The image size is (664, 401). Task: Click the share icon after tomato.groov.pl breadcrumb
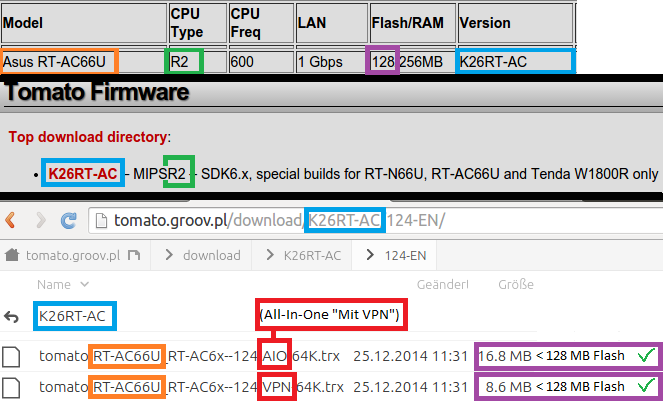point(134,255)
